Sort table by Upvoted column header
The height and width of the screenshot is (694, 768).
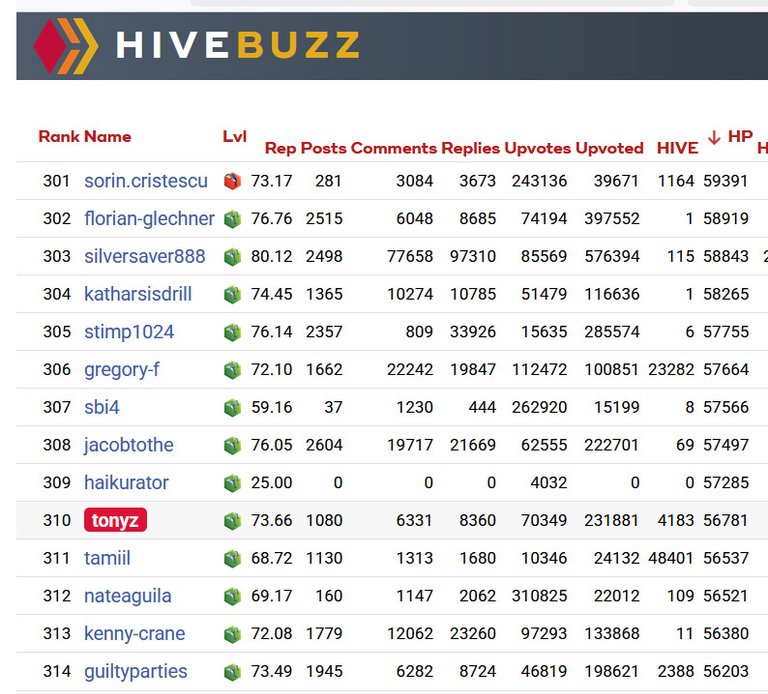(x=609, y=148)
